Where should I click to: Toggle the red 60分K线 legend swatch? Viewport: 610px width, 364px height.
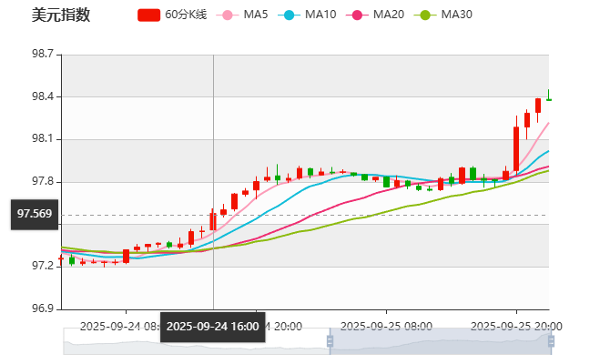coord(149,15)
